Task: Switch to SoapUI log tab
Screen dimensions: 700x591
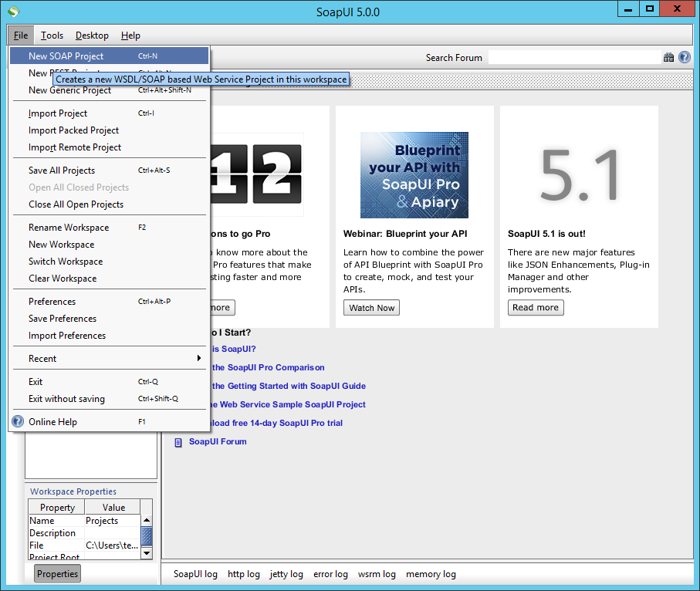Action: pyautogui.click(x=195, y=575)
